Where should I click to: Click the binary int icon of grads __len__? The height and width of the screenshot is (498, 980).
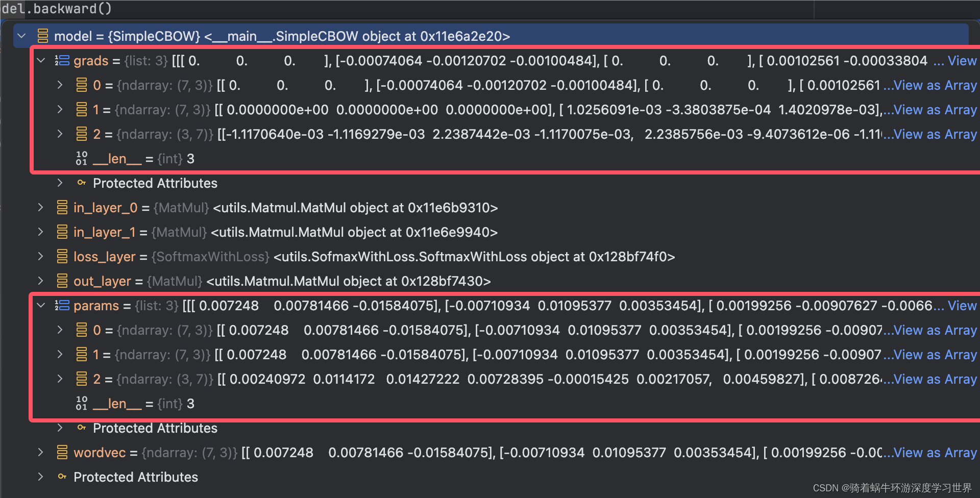point(82,158)
